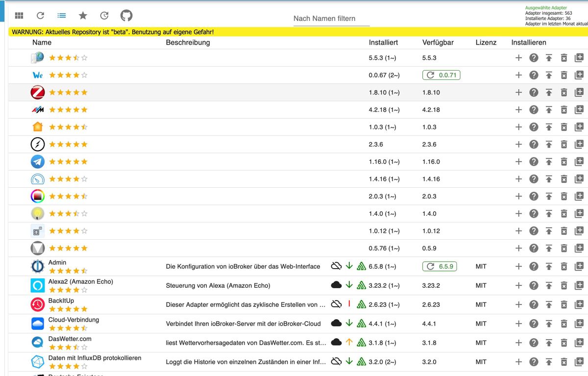Add instance for Alexa2 adapter
The height and width of the screenshot is (376, 588).
[x=519, y=285]
